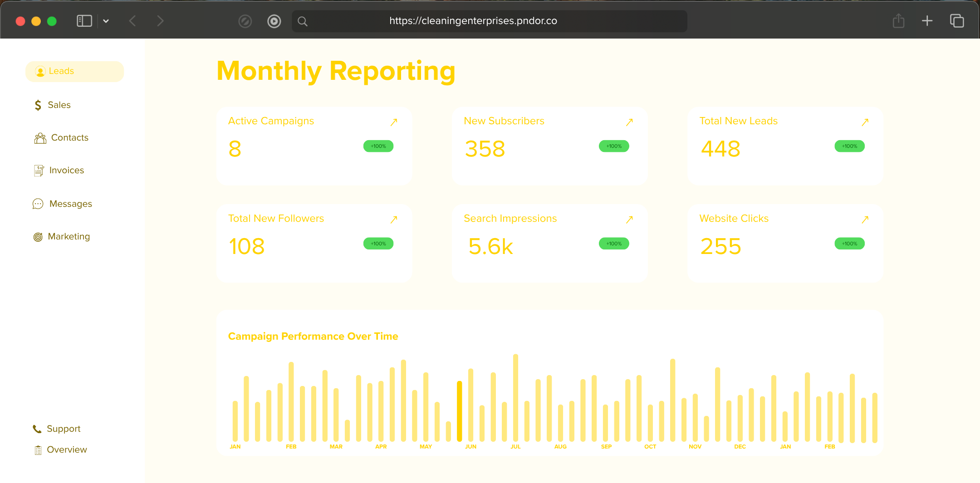Viewport: 980px width, 483px height.
Task: Click the Overview clipboard icon
Action: [x=38, y=450]
